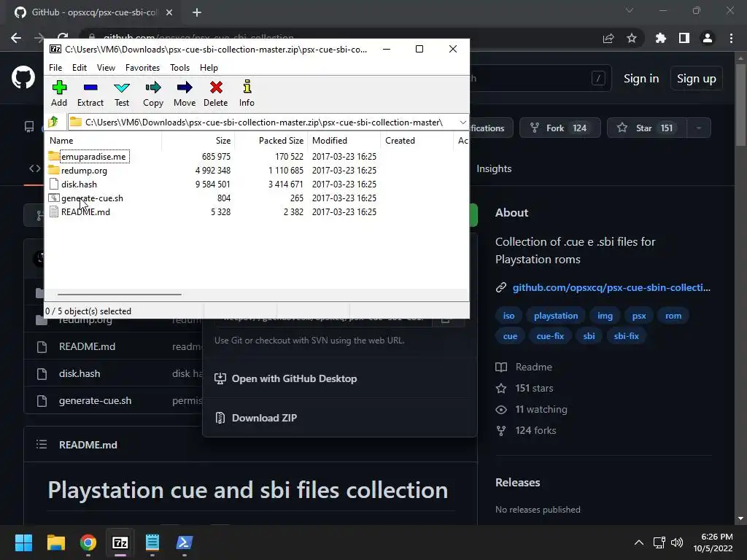
Task: Open README.md in the GitHub file list
Action: 88,346
